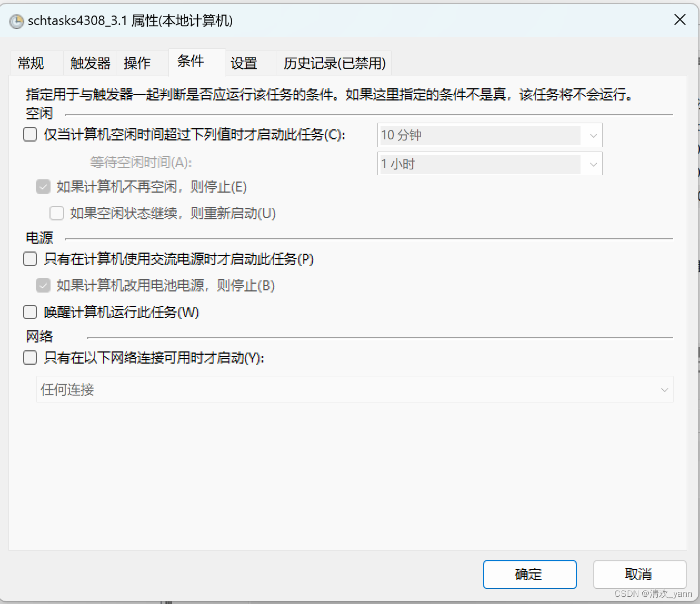Viewport: 700px width, 604px height.
Task: Click the schtasks4308_3.1 属性 window title
Action: tap(130, 21)
